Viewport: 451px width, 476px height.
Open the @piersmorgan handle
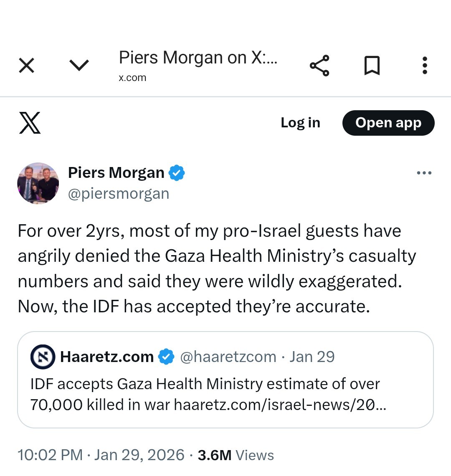[x=119, y=194]
